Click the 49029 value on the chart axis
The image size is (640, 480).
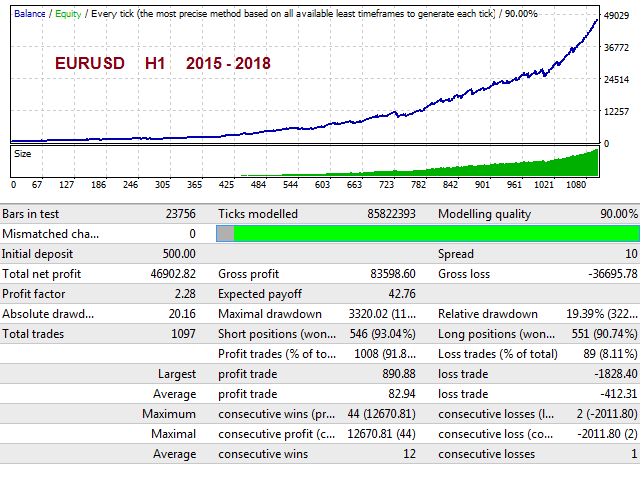click(616, 16)
